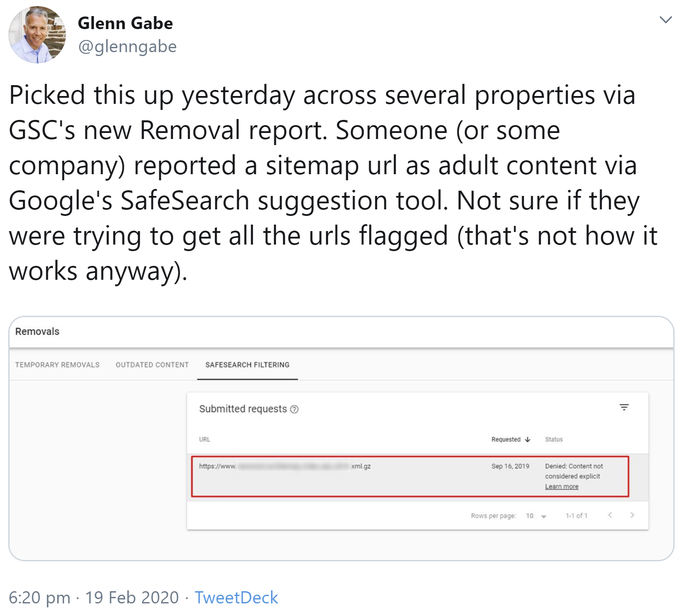Open the Outdated Content tab

coord(152,364)
